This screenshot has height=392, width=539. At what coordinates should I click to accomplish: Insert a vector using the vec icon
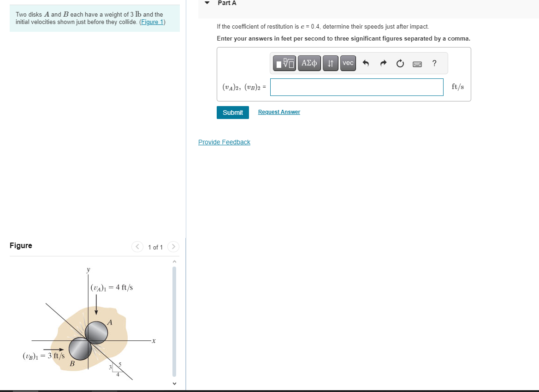click(348, 63)
